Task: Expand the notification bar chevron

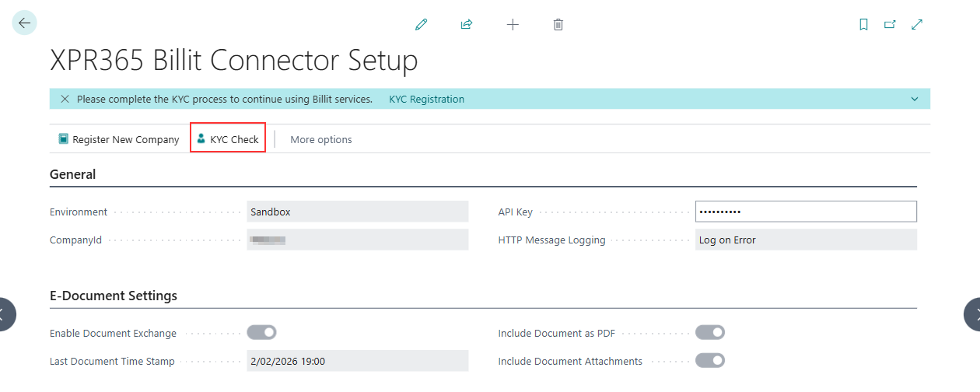Action: (914, 100)
